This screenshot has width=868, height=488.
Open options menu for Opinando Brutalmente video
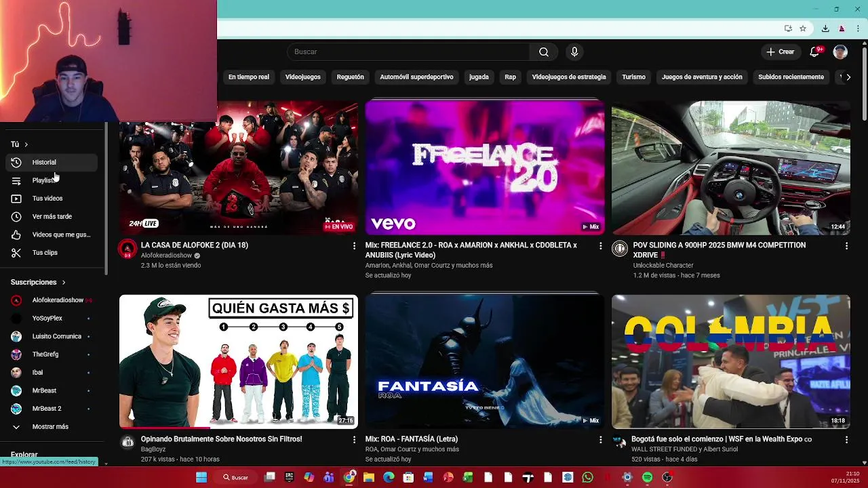pyautogui.click(x=354, y=440)
